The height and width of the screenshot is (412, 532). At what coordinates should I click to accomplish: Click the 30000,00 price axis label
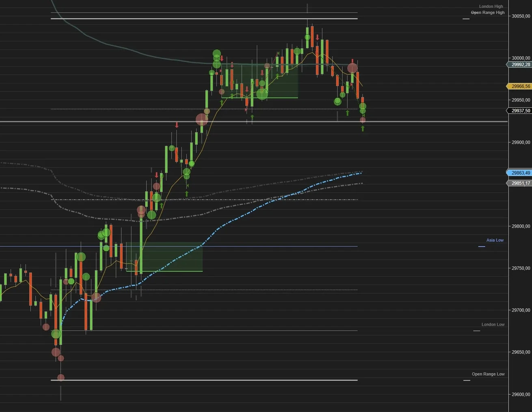click(521, 58)
